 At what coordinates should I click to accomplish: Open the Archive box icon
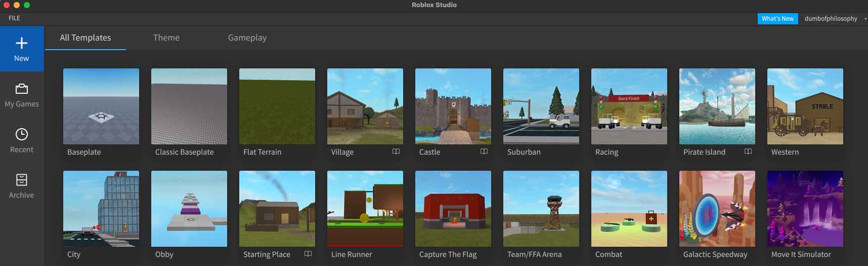point(22,180)
